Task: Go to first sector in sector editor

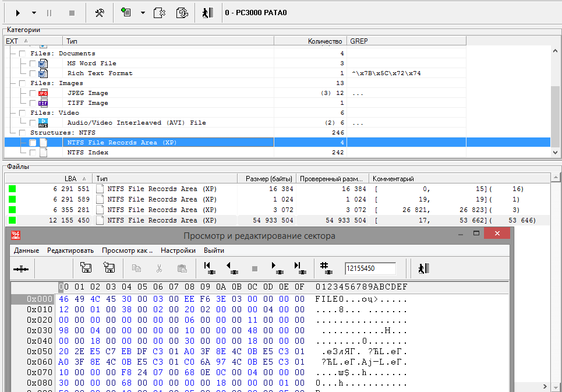Action: pos(210,268)
